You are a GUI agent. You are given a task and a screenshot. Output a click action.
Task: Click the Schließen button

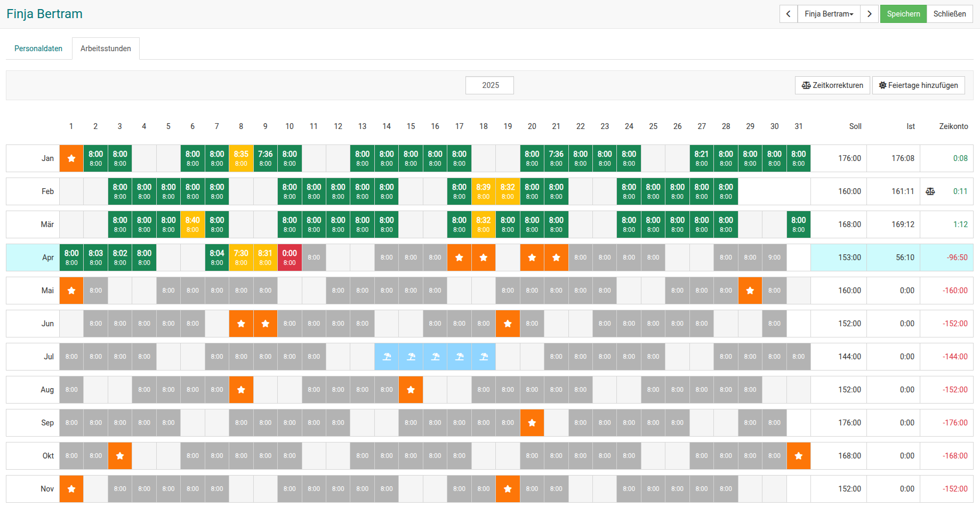tap(949, 14)
